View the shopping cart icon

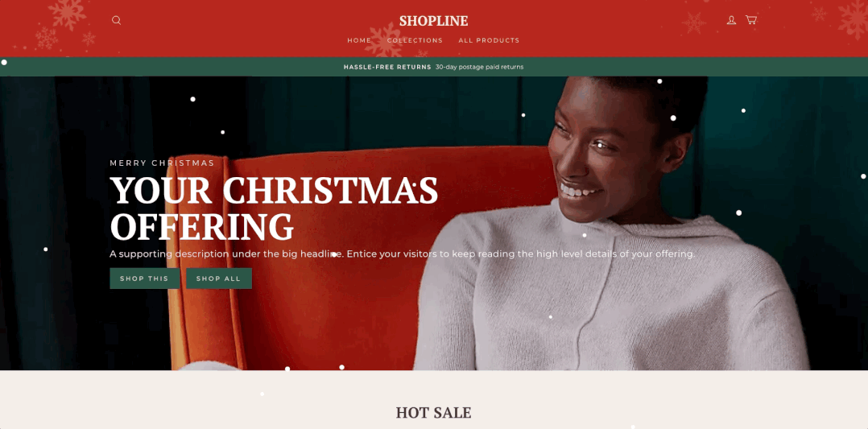tap(751, 20)
